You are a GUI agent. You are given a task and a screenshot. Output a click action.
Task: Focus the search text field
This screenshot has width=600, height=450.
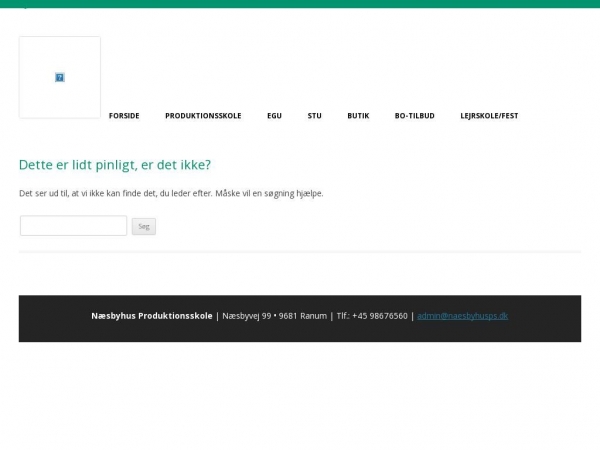pos(73,226)
